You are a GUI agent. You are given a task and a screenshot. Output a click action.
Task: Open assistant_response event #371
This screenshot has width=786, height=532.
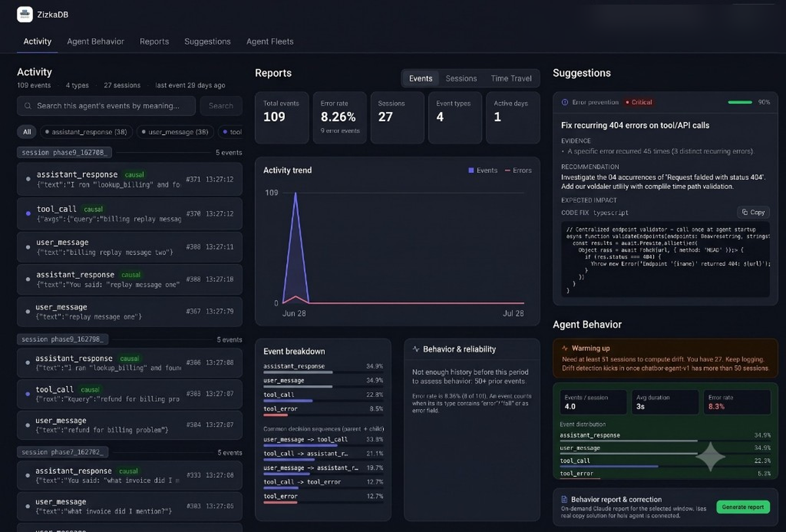130,179
